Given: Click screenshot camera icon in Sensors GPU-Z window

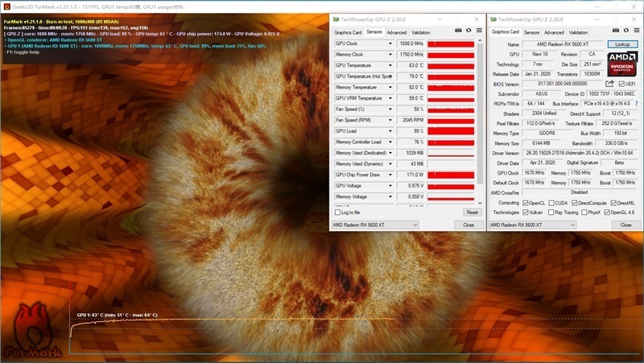Looking at the screenshot, I should pyautogui.click(x=458, y=31).
